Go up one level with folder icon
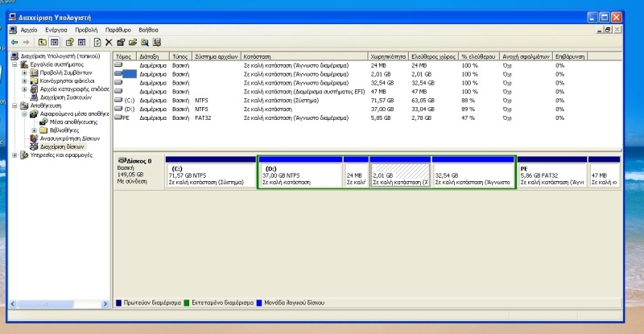Screen dimensions: 644x334 point(43,43)
